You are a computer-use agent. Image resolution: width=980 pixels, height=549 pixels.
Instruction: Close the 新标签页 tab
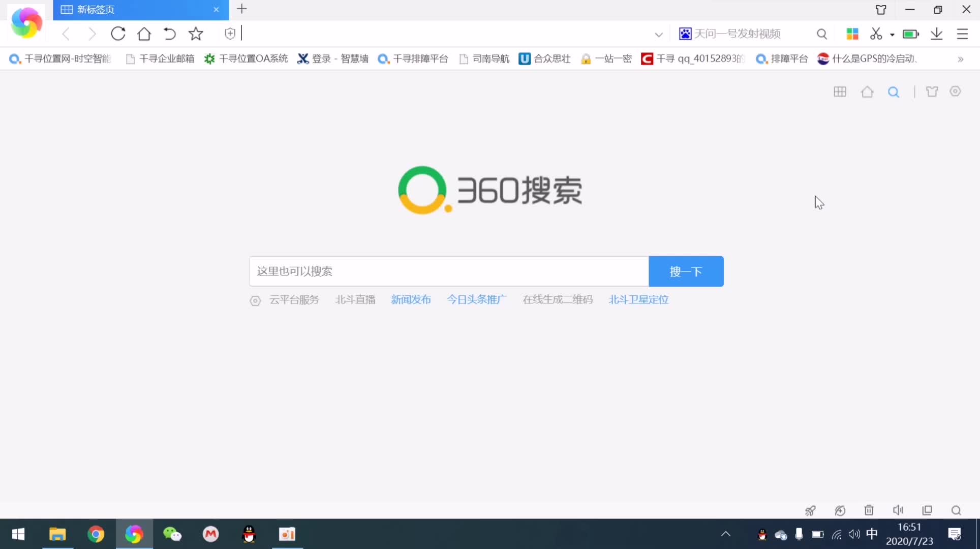(x=216, y=10)
